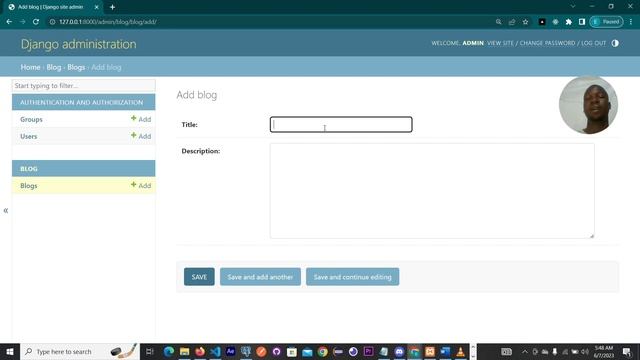640x360 pixels.
Task: Click the sidebar filter search box
Action: tap(84, 86)
